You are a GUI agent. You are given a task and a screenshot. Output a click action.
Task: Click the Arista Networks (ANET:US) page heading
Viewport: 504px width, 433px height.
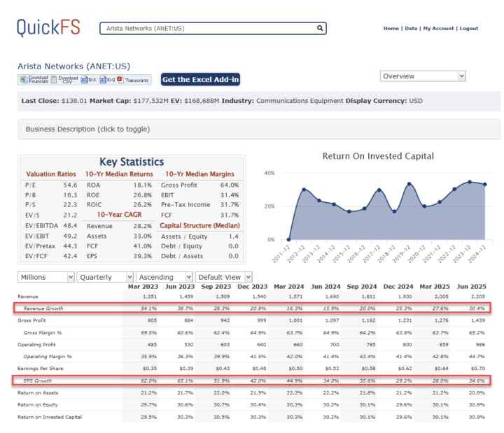point(74,66)
